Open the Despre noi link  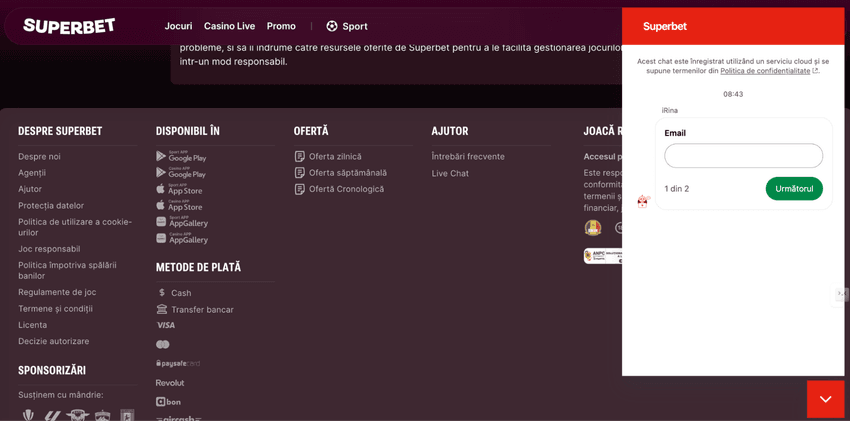(40, 157)
